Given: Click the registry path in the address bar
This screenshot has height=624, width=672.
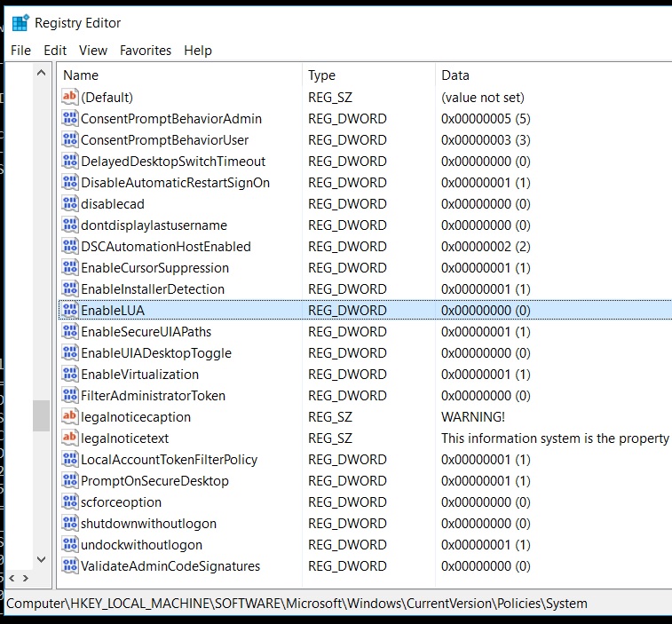Looking at the screenshot, I should point(296,604).
